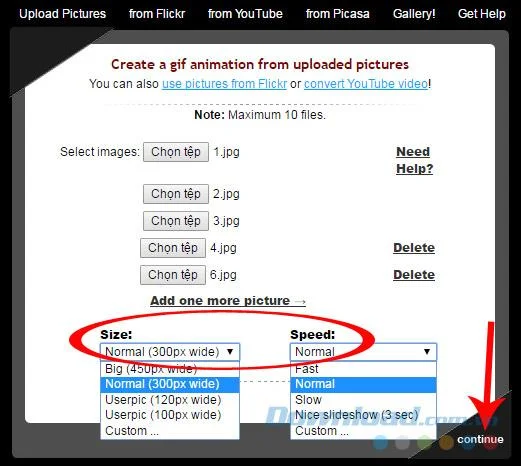Screen dimensions: 521x466
Task: Choose Slow speed option
Action: tap(363, 400)
